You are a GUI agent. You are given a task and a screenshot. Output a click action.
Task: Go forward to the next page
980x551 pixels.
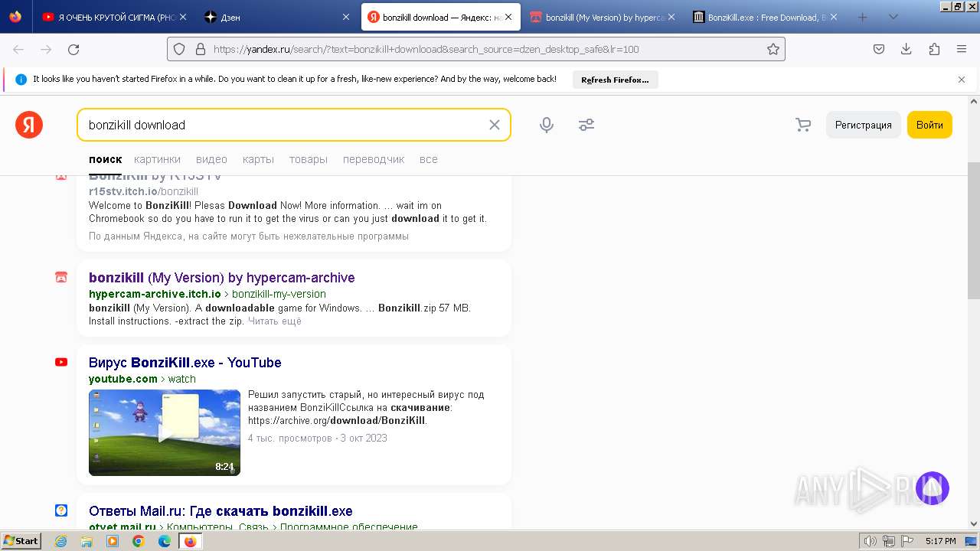point(46,49)
